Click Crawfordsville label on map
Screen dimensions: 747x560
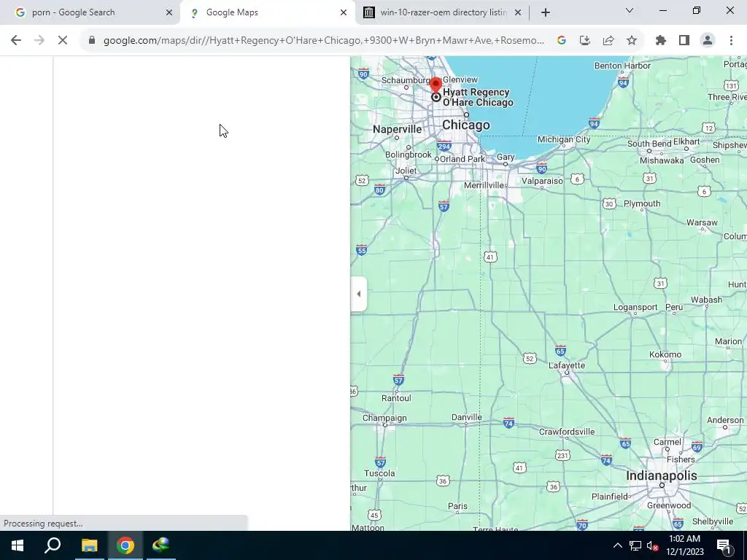point(566,432)
